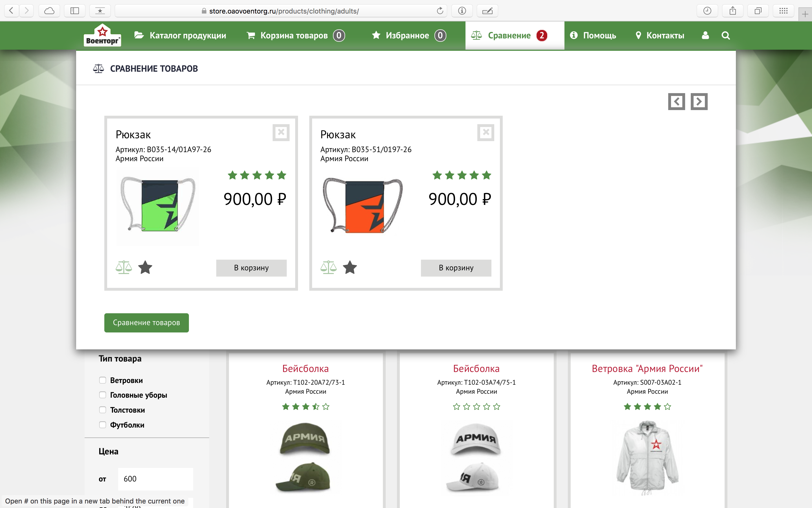
Task: Open Контакты menu item
Action: tap(660, 35)
